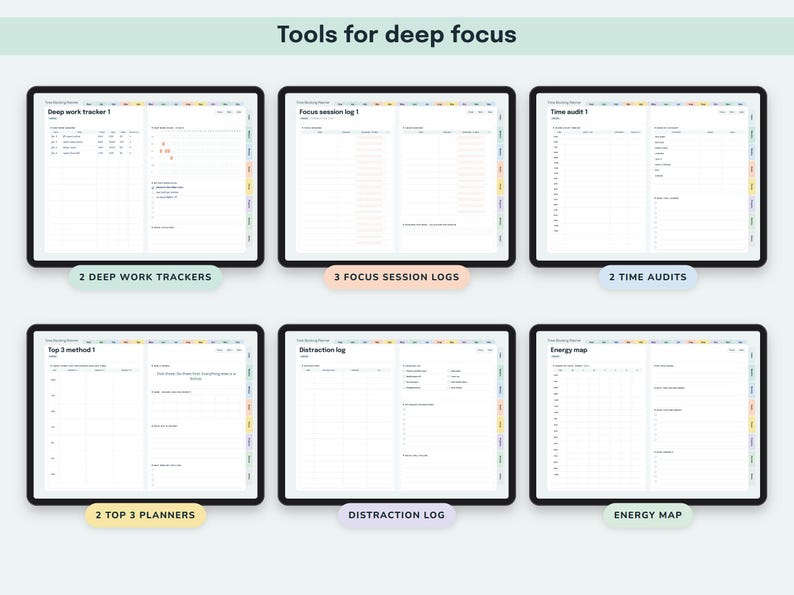Click the 'DISTRACTION LOG' purple label
Viewport: 794px width, 595px height.
[396, 515]
